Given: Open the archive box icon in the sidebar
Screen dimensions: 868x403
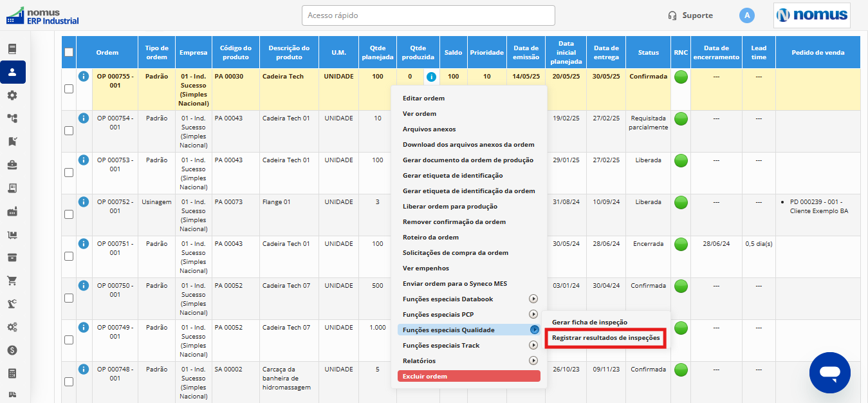Looking at the screenshot, I should [12, 258].
